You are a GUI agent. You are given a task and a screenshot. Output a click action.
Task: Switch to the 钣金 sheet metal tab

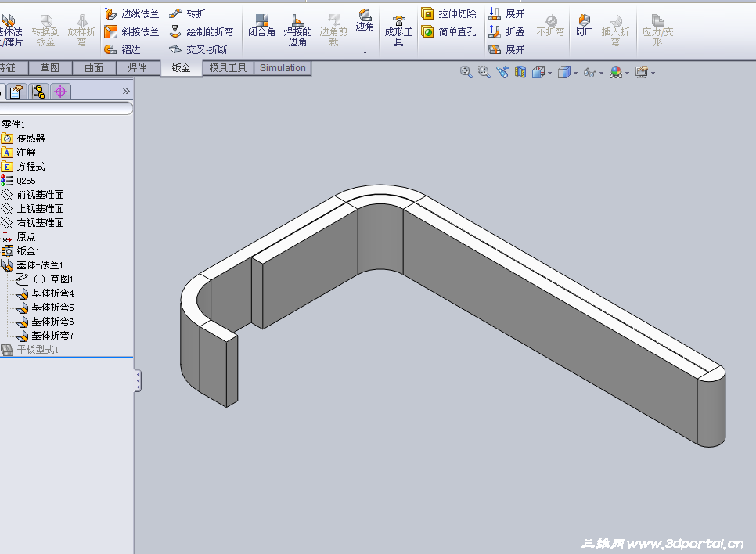(182, 68)
